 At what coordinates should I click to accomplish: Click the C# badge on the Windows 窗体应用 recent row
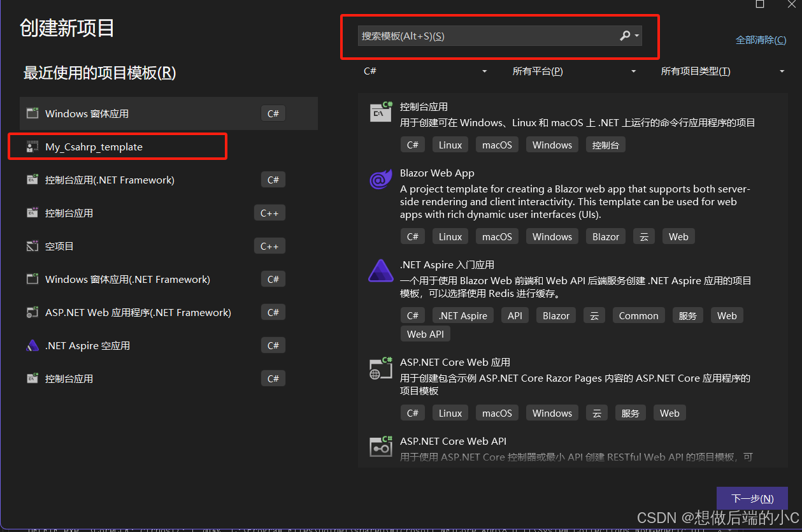pos(273,113)
